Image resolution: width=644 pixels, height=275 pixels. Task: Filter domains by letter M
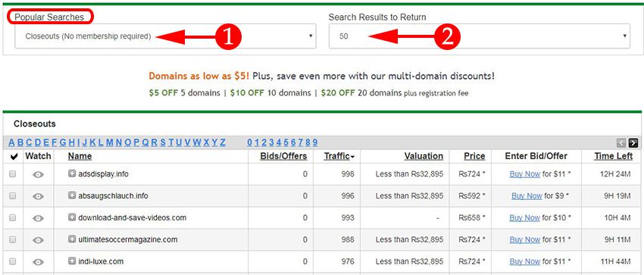(x=110, y=143)
